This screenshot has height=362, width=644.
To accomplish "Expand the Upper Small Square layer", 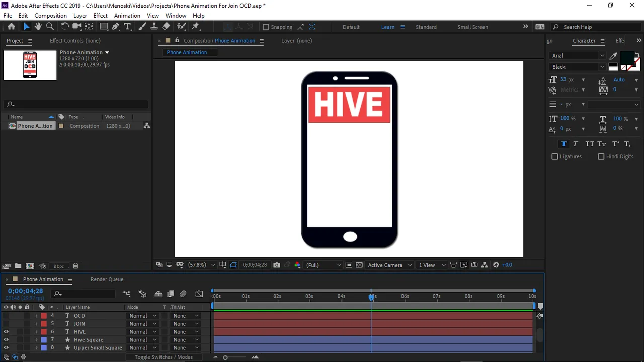I will 36,348.
